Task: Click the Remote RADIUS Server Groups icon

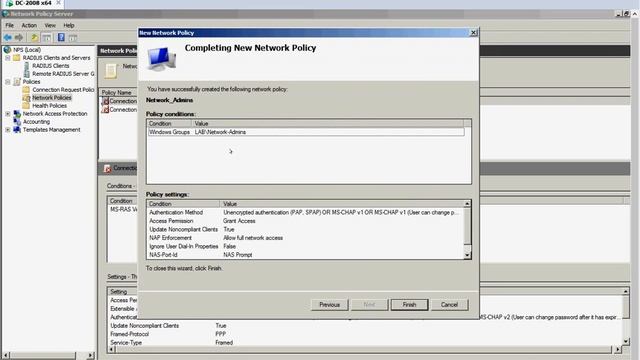Action: click(27, 74)
